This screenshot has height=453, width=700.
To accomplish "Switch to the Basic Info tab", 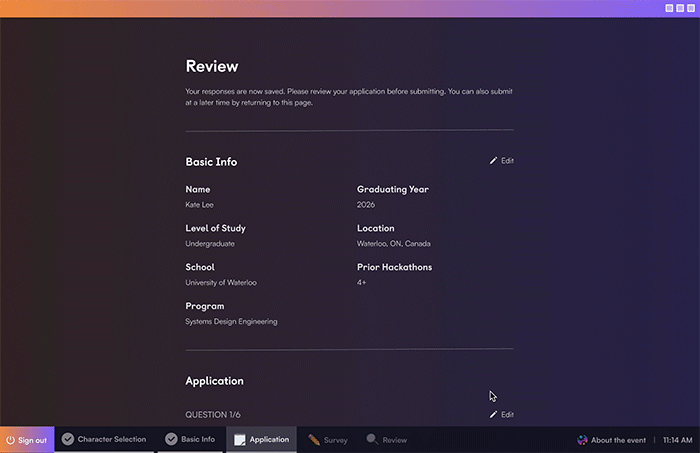I will point(190,439).
